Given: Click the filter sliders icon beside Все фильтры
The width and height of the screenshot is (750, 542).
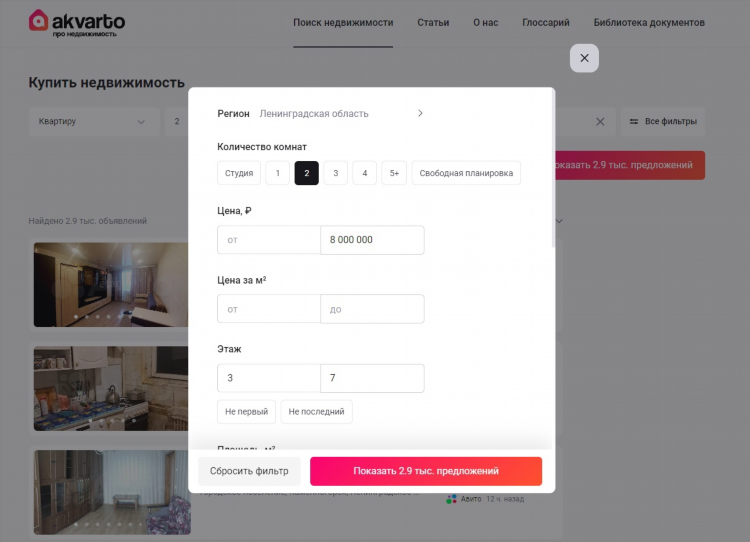Looking at the screenshot, I should [x=634, y=122].
